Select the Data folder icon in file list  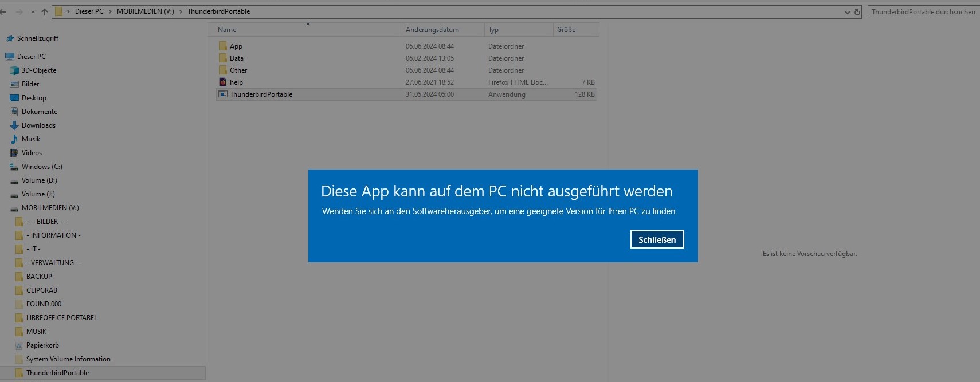point(223,58)
